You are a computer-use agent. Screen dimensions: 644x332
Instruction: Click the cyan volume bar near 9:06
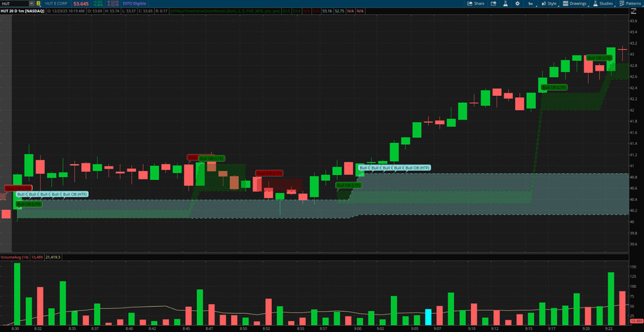point(428,317)
